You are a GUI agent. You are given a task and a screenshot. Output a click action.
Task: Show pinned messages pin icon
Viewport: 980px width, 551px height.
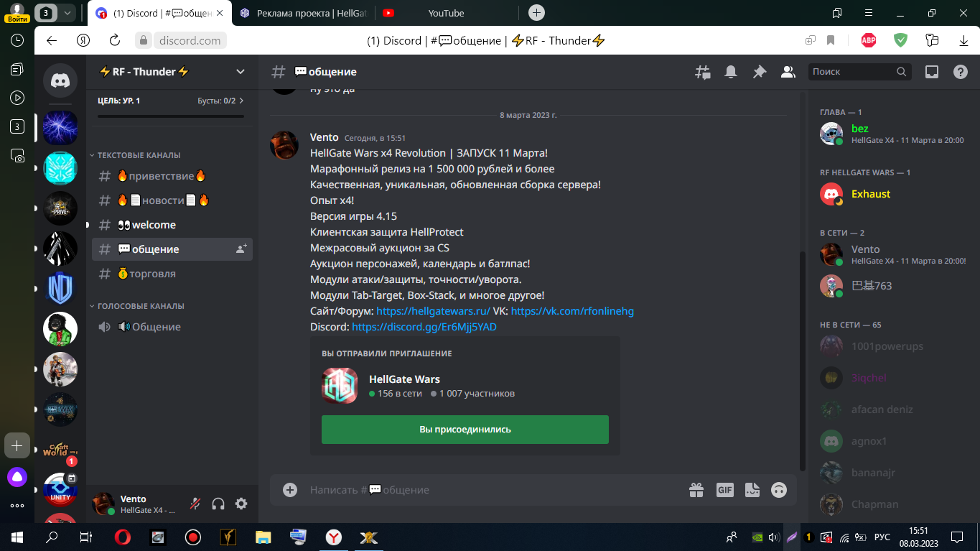click(x=759, y=72)
